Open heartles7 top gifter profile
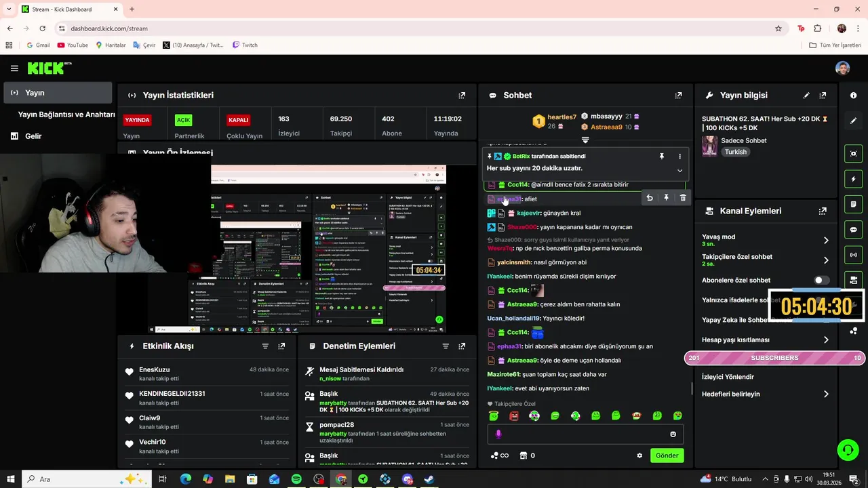Screen dimensions: 868x488 click(x=561, y=117)
